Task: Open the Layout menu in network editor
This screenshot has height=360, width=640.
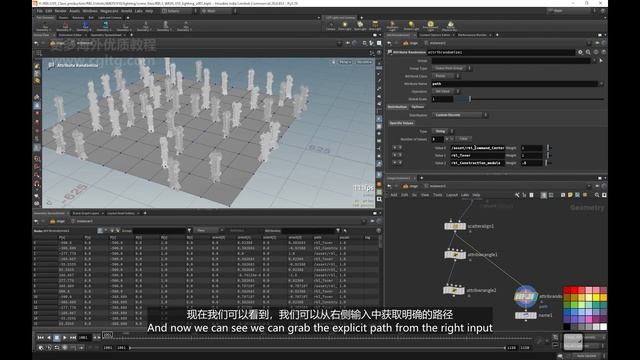Action: point(451,195)
